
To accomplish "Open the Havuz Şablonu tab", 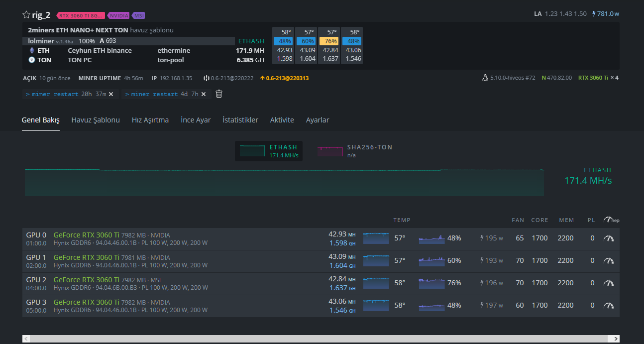I will pyautogui.click(x=96, y=120).
